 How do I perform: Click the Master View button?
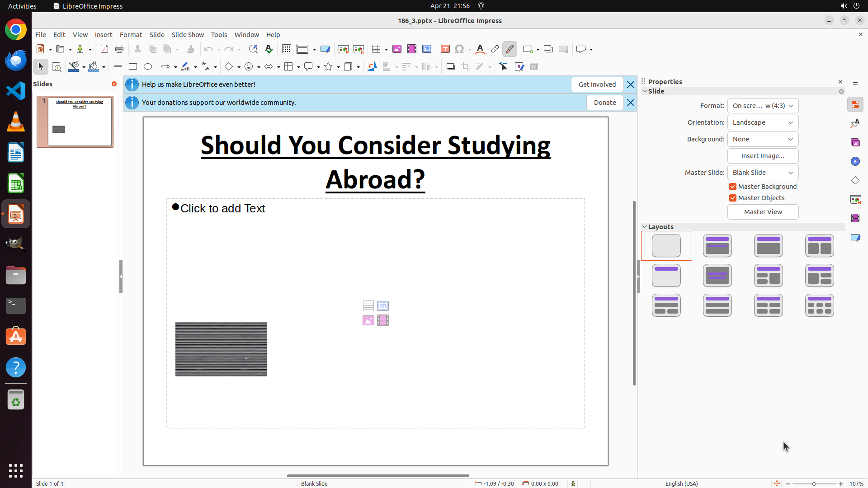tap(763, 212)
